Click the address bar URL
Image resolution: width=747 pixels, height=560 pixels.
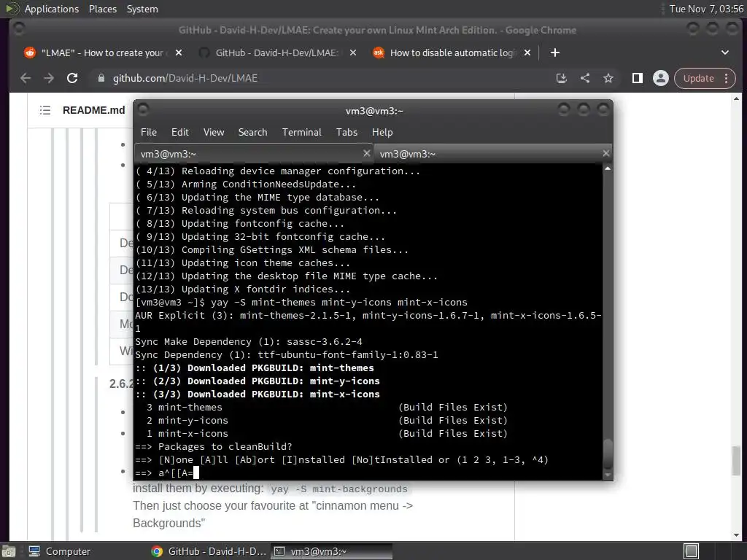tap(185, 78)
